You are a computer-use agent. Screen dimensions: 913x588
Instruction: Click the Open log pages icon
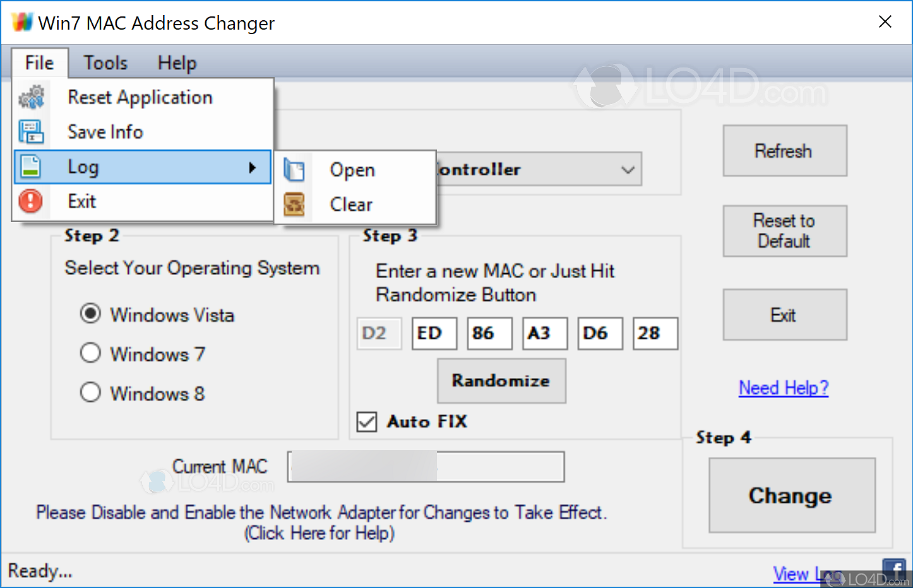(294, 170)
